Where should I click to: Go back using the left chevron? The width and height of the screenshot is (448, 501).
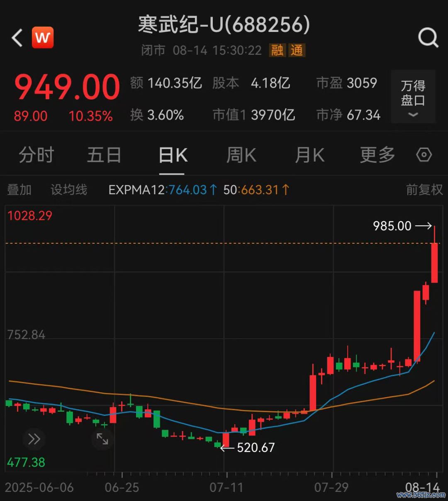(17, 38)
